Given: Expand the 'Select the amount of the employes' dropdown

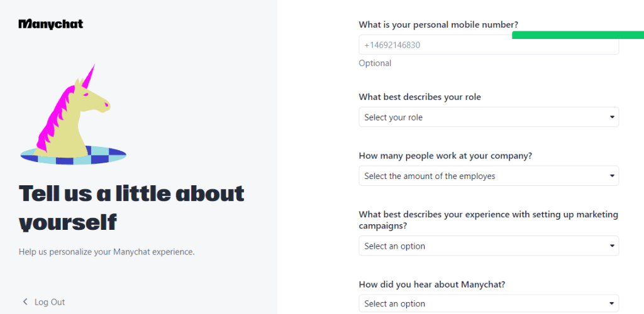Looking at the screenshot, I should 489,176.
